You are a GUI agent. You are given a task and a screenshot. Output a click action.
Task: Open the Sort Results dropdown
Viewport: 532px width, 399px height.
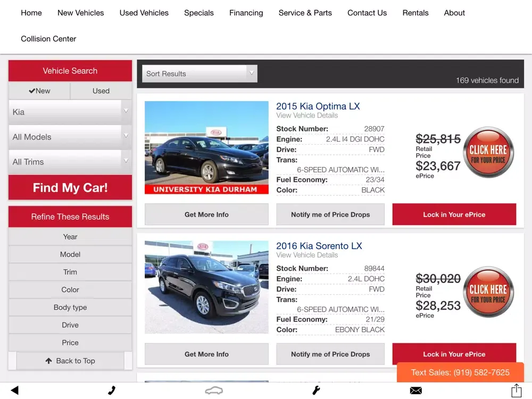coord(199,73)
